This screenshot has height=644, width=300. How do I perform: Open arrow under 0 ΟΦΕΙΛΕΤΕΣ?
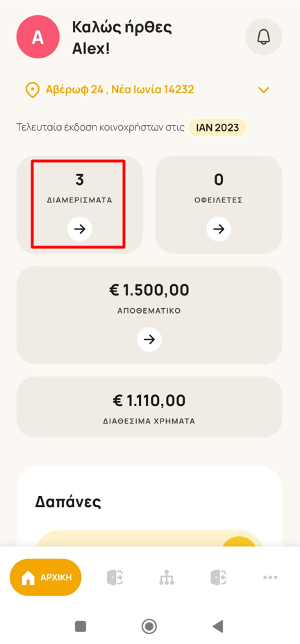coord(219,229)
